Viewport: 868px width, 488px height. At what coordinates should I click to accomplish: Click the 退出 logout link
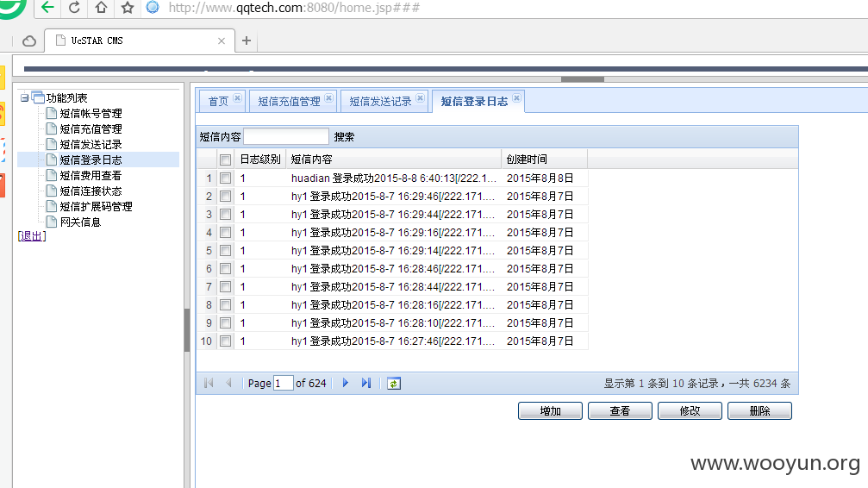pos(32,236)
